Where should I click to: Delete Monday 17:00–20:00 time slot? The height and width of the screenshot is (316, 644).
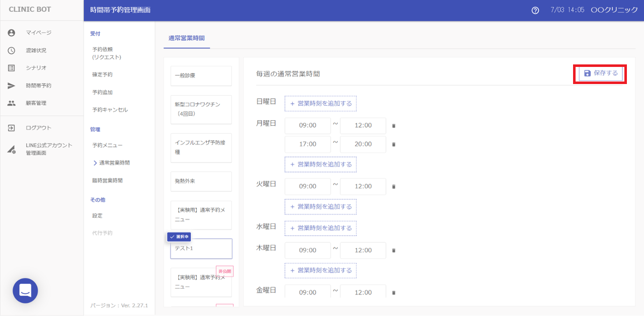click(x=393, y=144)
